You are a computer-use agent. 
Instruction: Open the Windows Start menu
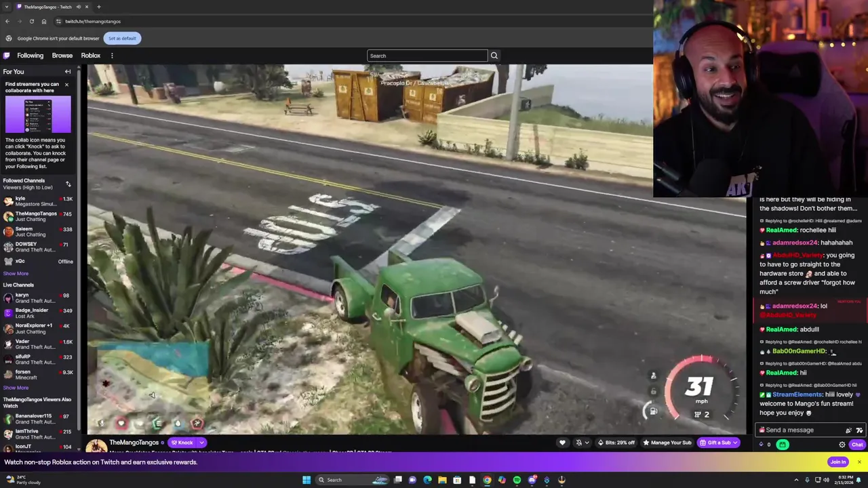307,480
